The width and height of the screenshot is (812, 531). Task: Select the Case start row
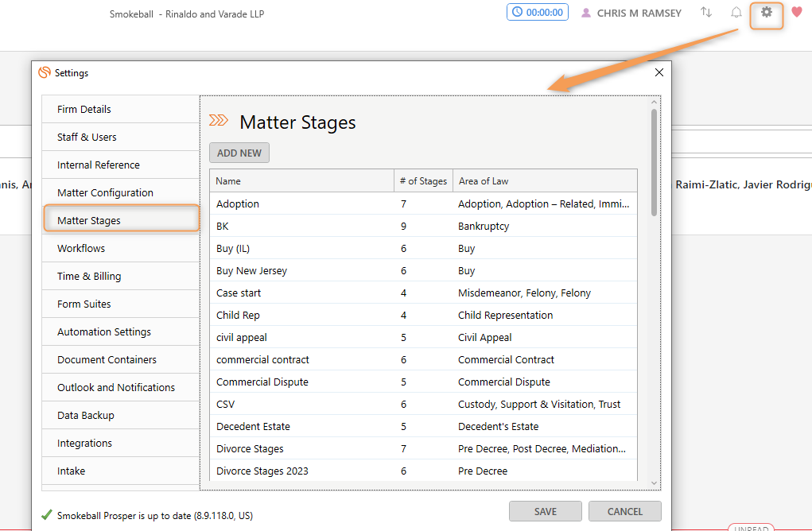coord(423,293)
